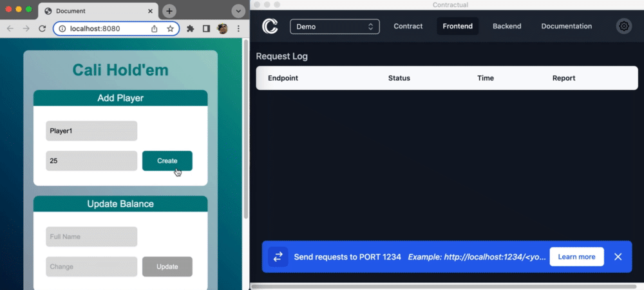Click the Player1 name input field
644x290 pixels.
[x=91, y=131]
